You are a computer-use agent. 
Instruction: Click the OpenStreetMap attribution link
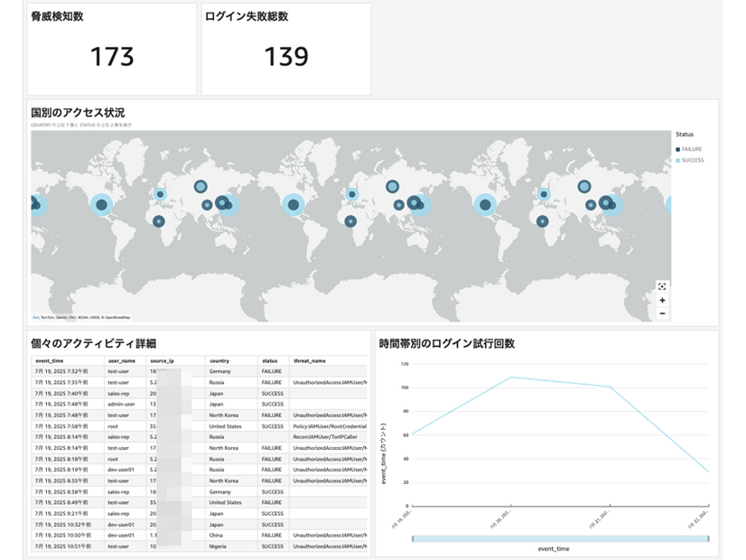click(x=115, y=317)
